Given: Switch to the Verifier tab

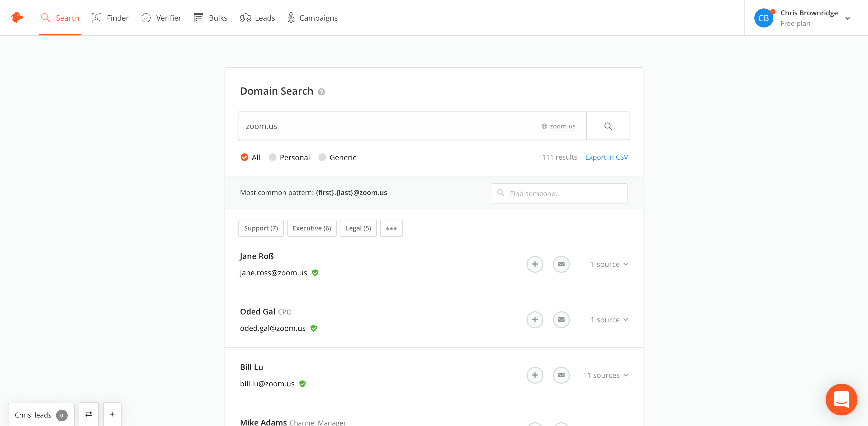Looking at the screenshot, I should [161, 18].
